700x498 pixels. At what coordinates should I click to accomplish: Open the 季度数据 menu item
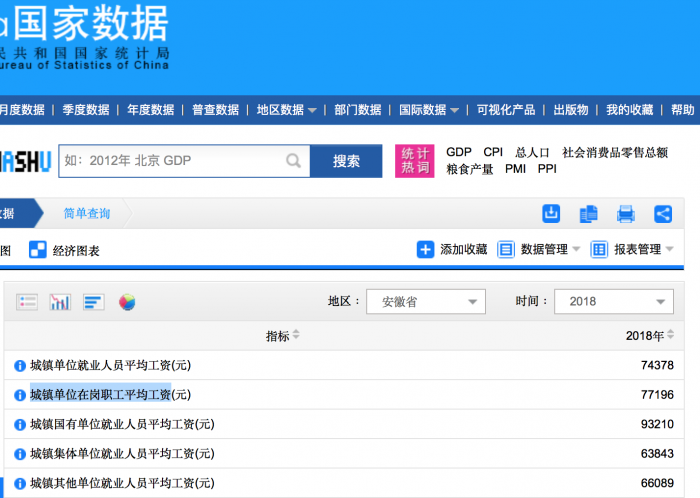pyautogui.click(x=86, y=110)
